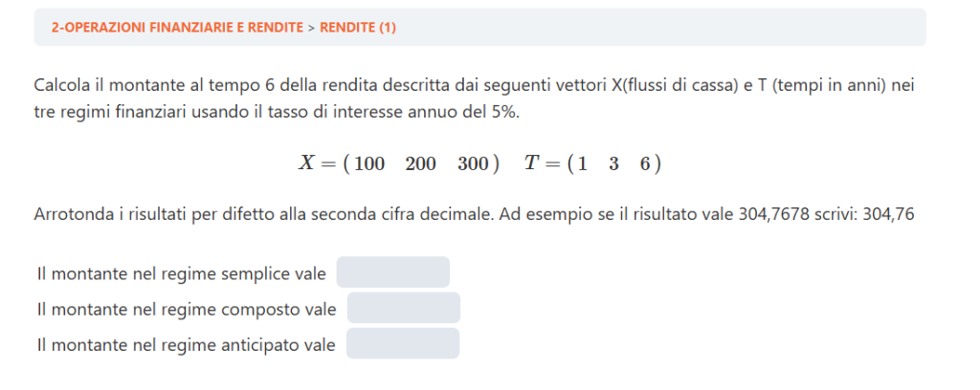Click the "Il montante nel regime composto vale" label
Image resolution: width=980 pixels, height=390 pixels.
pyautogui.click(x=186, y=310)
